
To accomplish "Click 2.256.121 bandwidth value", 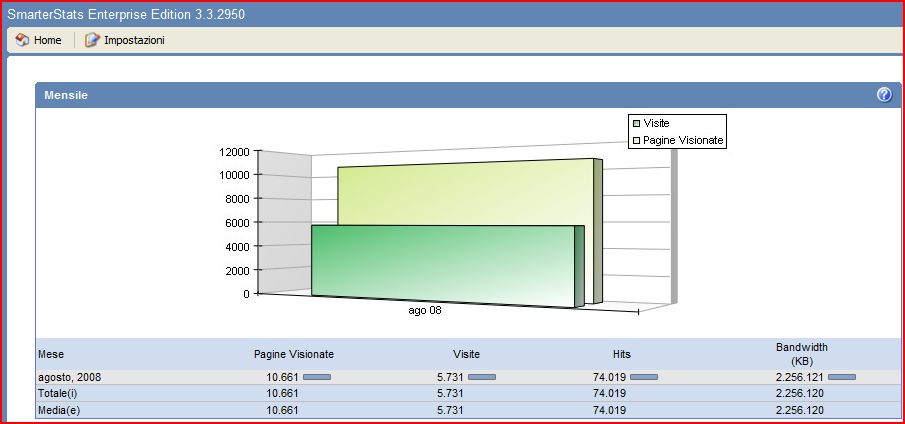I will [x=799, y=377].
